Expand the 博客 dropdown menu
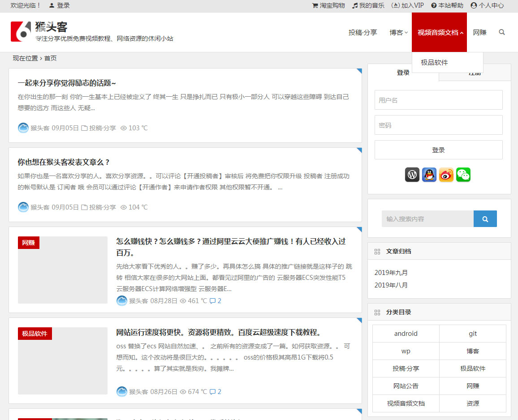Viewport: 518px width, 420px height. pos(398,32)
